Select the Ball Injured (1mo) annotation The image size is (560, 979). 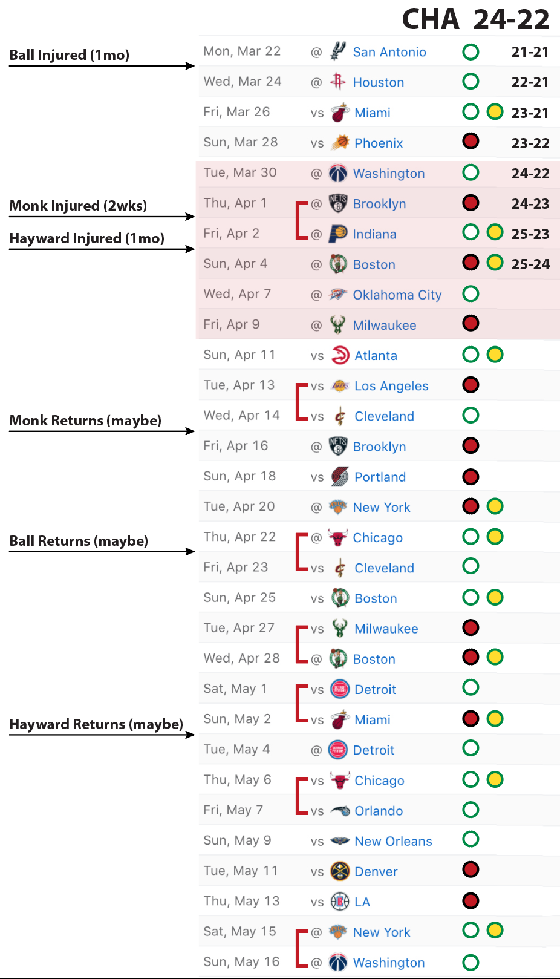[x=70, y=55]
